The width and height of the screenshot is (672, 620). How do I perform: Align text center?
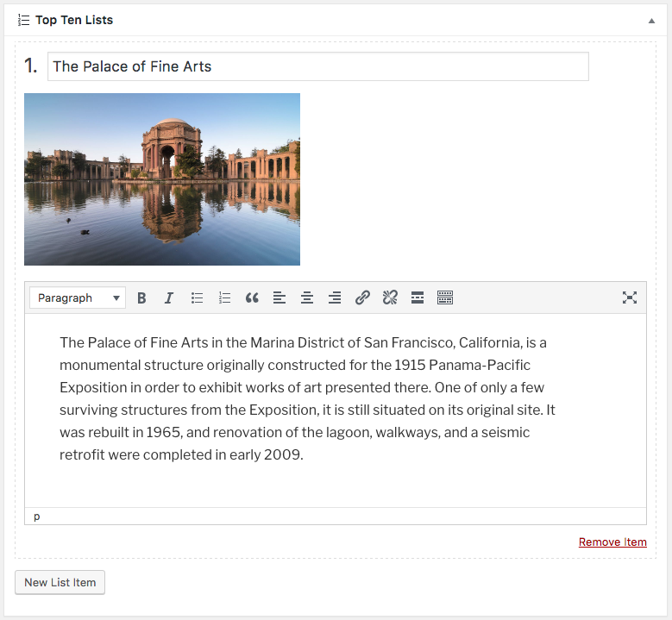(x=307, y=297)
